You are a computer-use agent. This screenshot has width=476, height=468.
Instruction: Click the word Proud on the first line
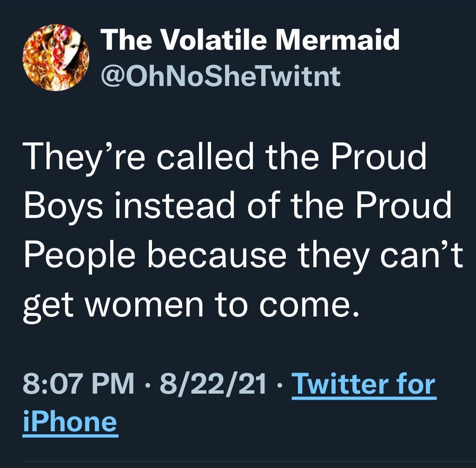(379, 157)
